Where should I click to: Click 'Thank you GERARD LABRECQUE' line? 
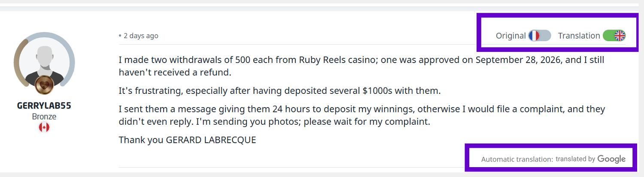tap(187, 140)
